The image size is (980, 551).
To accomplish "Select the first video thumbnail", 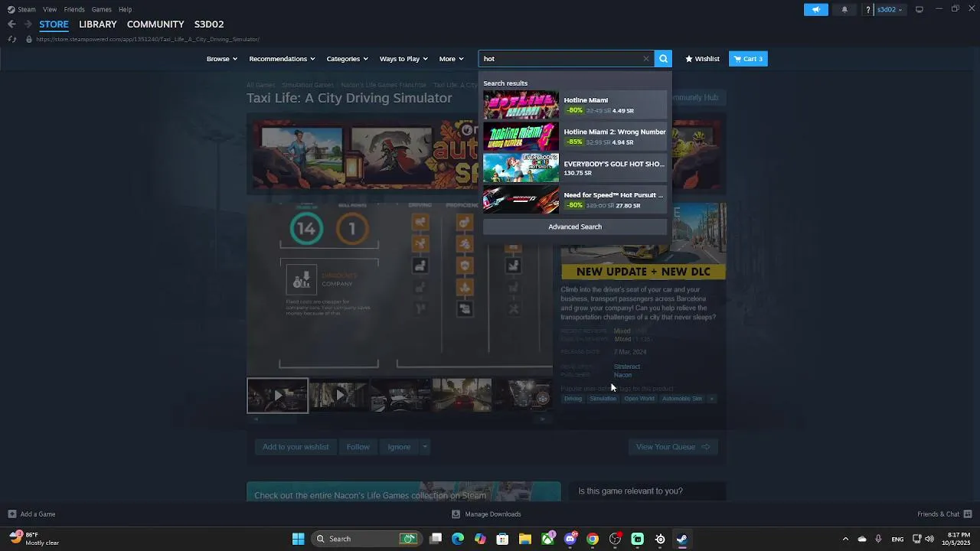I will 277,396.
